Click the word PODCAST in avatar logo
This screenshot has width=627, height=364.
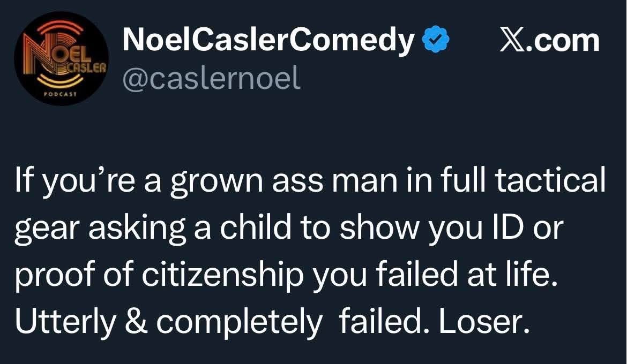pos(62,93)
